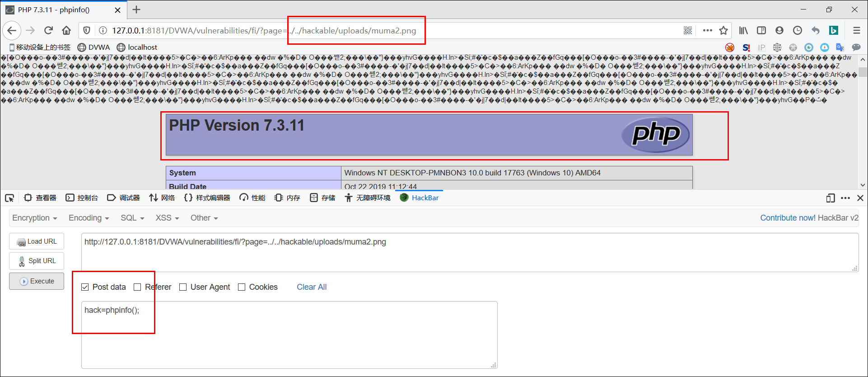Click the Clear All link

(x=312, y=287)
